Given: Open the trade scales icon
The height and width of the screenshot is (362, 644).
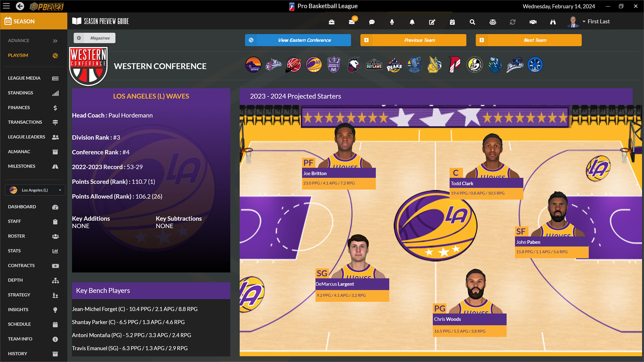Looking at the screenshot, I should (492, 21).
